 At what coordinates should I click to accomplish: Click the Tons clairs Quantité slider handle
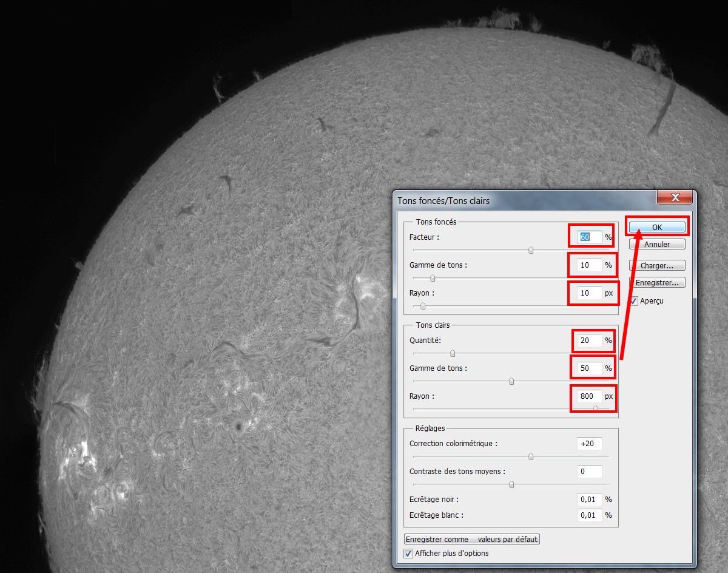[x=453, y=353]
